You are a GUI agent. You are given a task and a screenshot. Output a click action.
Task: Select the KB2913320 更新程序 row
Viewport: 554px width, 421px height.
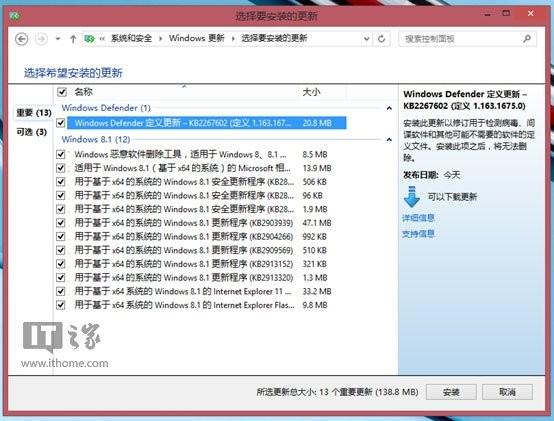click(x=207, y=278)
